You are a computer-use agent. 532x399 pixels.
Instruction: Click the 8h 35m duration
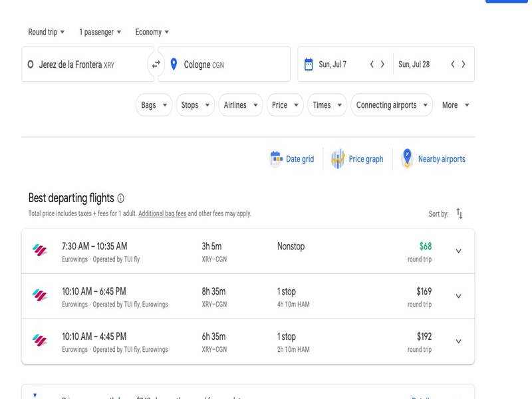point(213,291)
